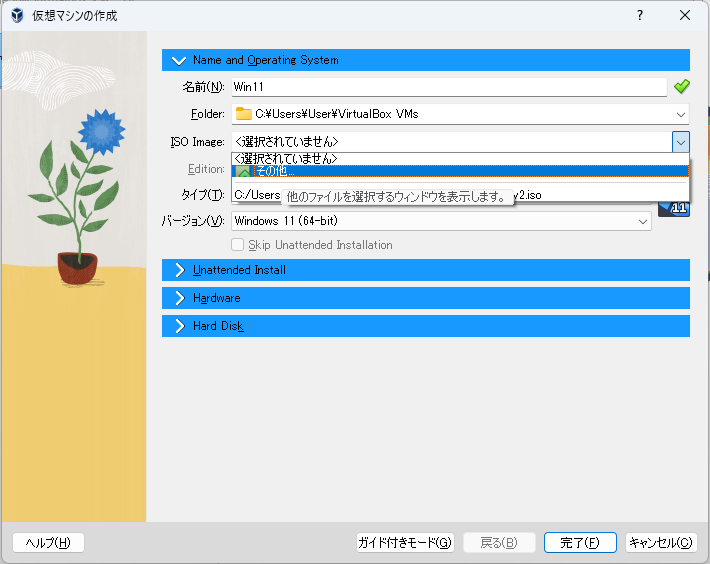The image size is (710, 564).
Task: Toggle Skip Unattended Installation checkbox
Action: click(238, 245)
